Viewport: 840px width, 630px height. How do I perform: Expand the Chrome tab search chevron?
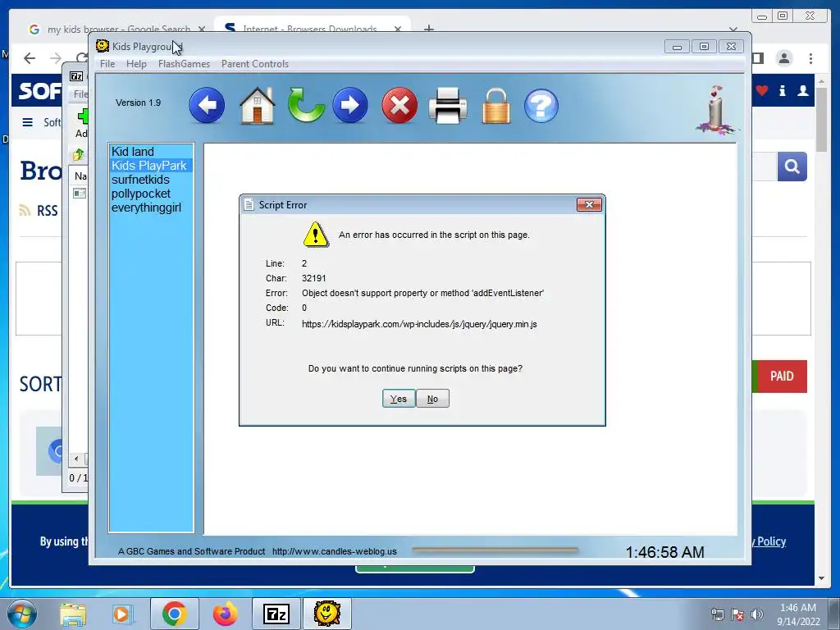pyautogui.click(x=733, y=29)
